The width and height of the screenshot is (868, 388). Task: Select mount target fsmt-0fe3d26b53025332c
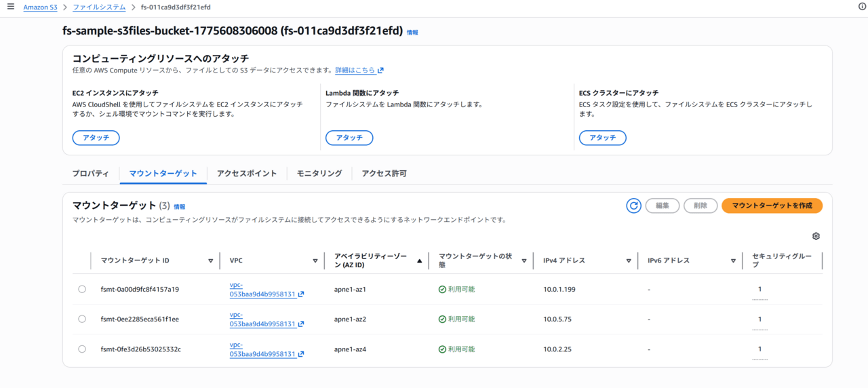point(82,349)
